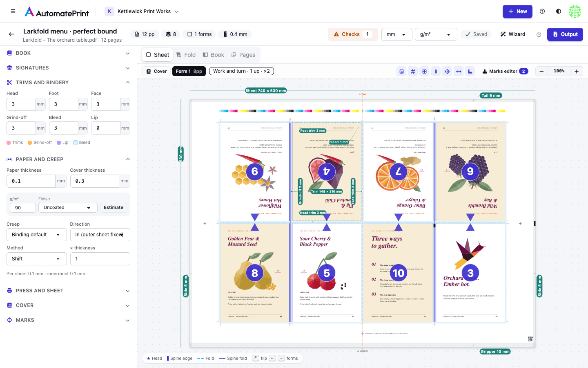This screenshot has width=588, height=368.
Task: Toggle page image preview icon
Action: tap(402, 72)
